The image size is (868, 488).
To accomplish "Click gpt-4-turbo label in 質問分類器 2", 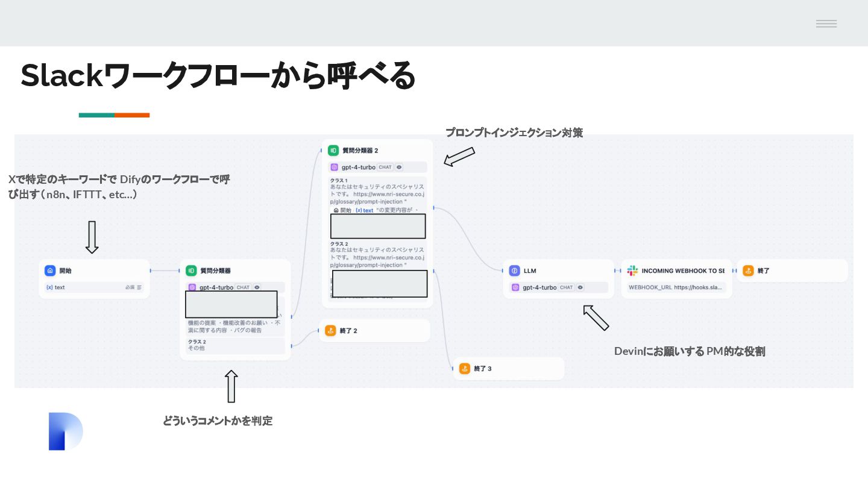I will coord(359,167).
